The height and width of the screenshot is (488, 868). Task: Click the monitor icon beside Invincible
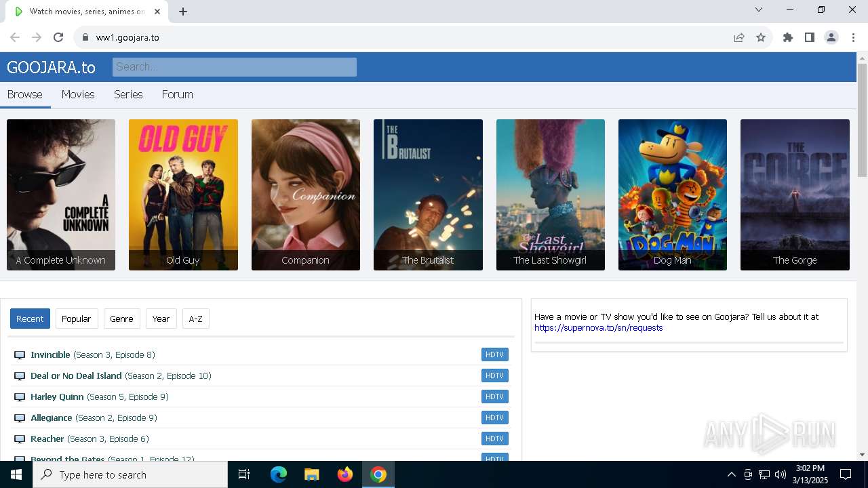tap(20, 355)
